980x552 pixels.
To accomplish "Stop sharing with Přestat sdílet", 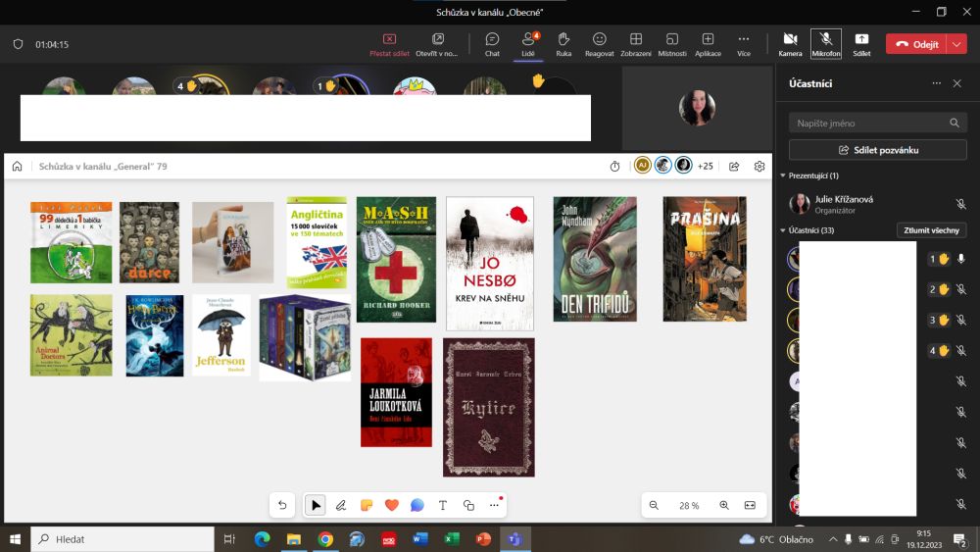I will tap(389, 44).
